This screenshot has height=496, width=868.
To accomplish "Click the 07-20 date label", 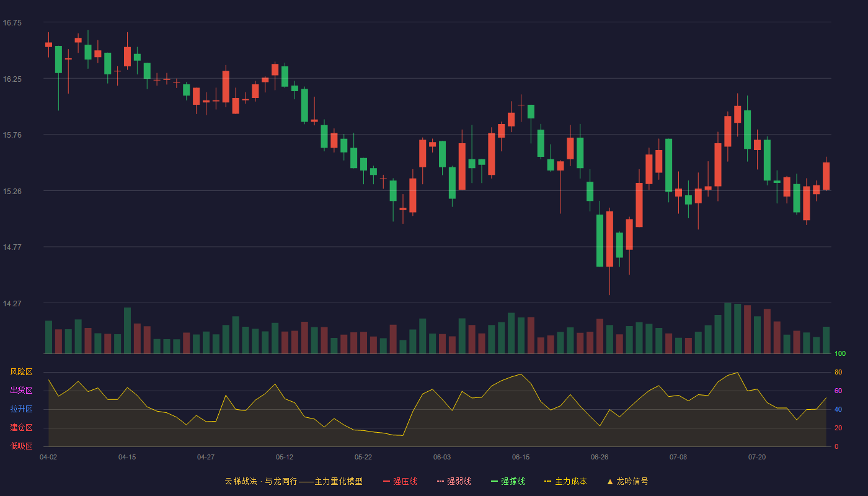I will 757,457.
